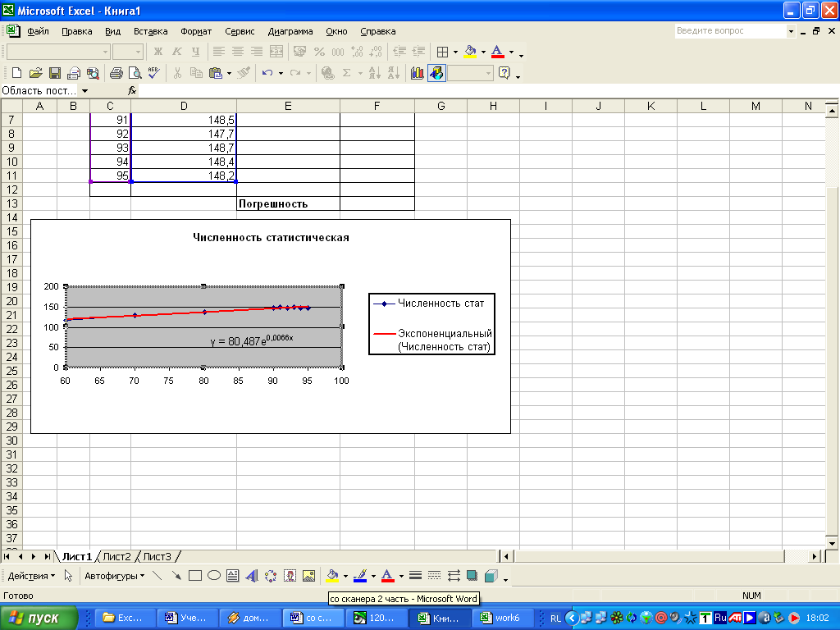Open Line Style options in the drawing toolbar
840x630 pixels.
(415, 576)
